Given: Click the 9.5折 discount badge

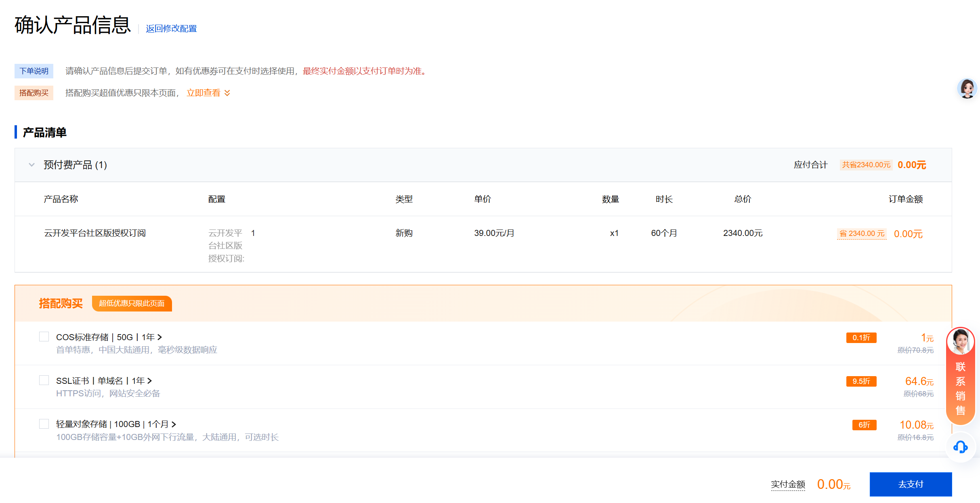Looking at the screenshot, I should tap(861, 381).
